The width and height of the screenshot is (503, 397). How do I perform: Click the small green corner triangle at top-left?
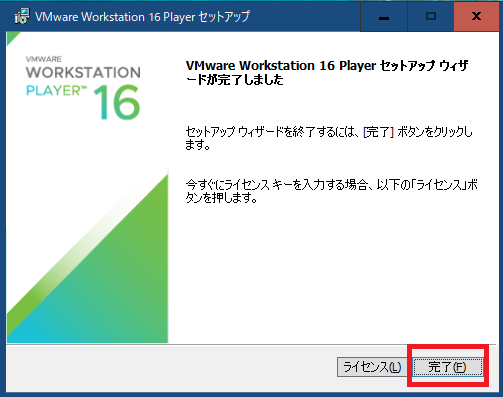(11, 37)
